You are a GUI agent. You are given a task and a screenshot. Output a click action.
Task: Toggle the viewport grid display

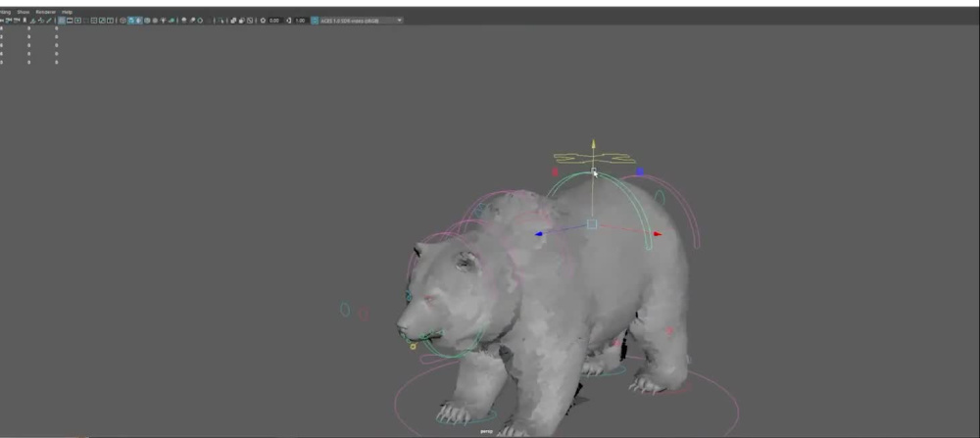pos(61,20)
